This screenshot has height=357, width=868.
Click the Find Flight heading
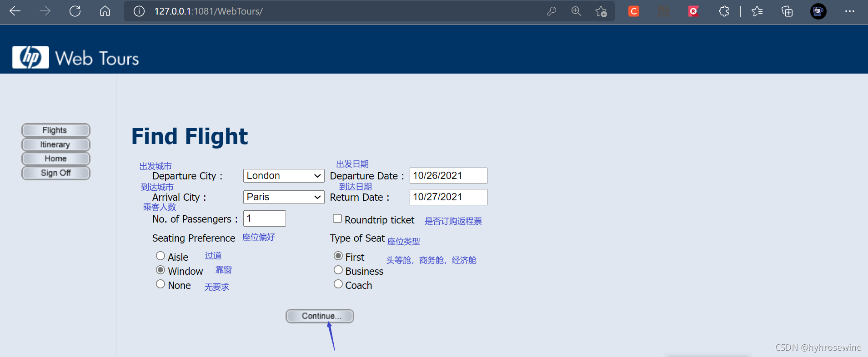pyautogui.click(x=190, y=136)
